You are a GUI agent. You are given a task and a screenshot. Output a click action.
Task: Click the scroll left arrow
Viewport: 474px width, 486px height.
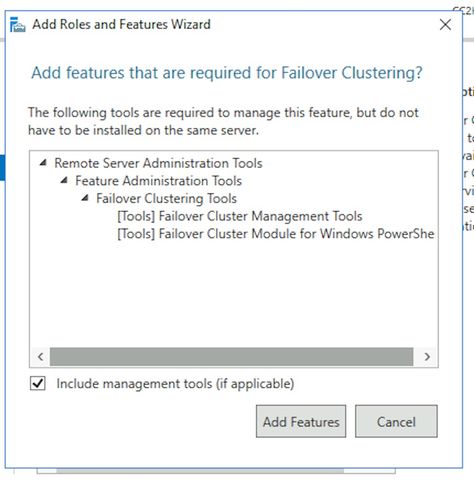(41, 357)
